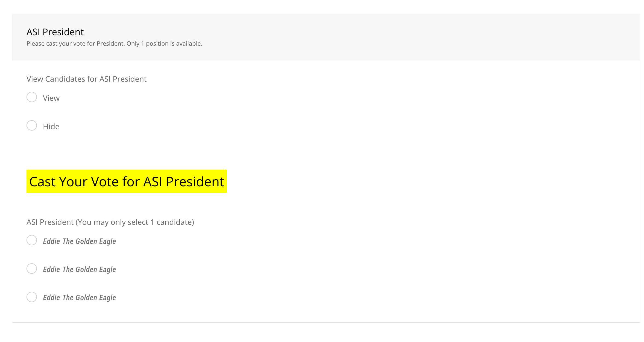Click the highlighted Cast Your Vote heading
644x342 pixels.
[126, 181]
